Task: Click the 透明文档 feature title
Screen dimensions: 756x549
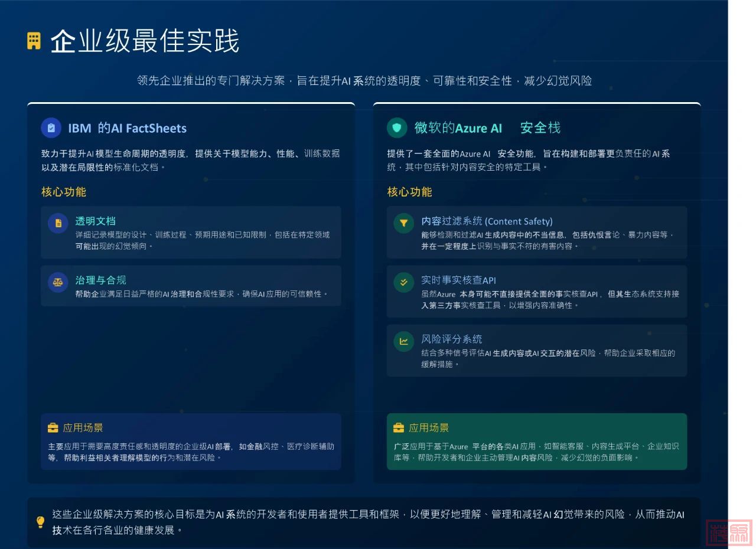Action: pos(95,221)
